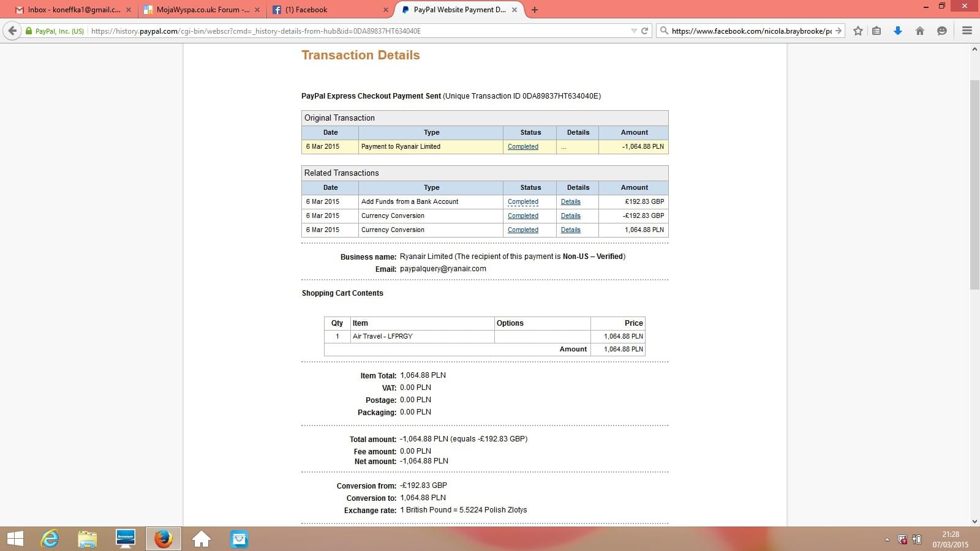Open the Firefox hamburger menu

[x=967, y=31]
